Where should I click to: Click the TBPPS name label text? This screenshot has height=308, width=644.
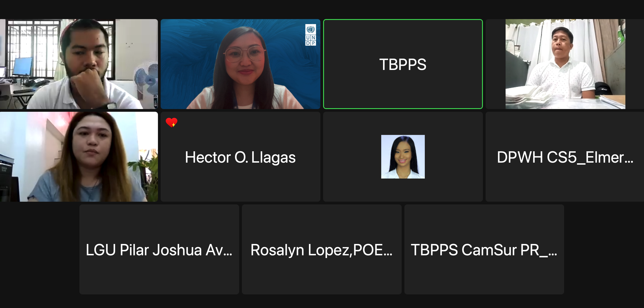click(x=403, y=65)
